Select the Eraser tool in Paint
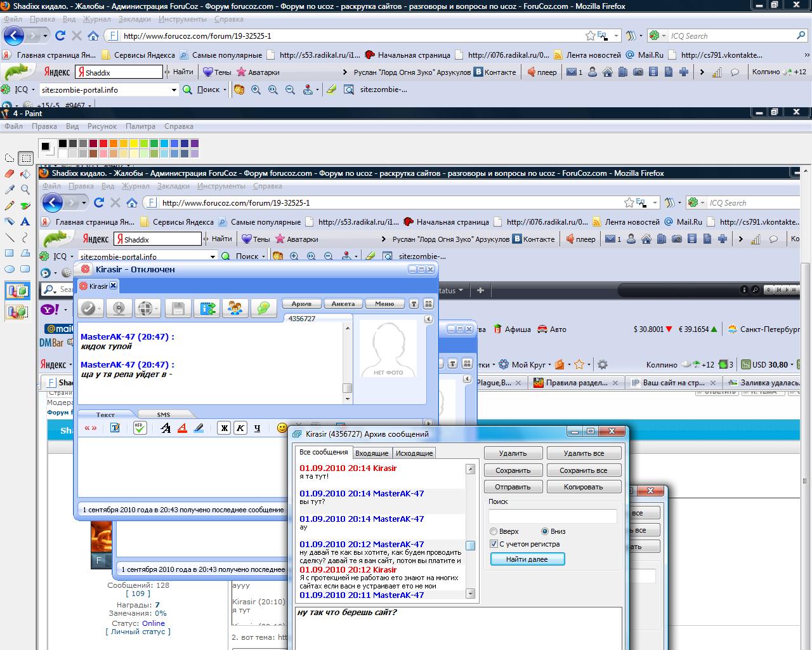 tap(10, 173)
